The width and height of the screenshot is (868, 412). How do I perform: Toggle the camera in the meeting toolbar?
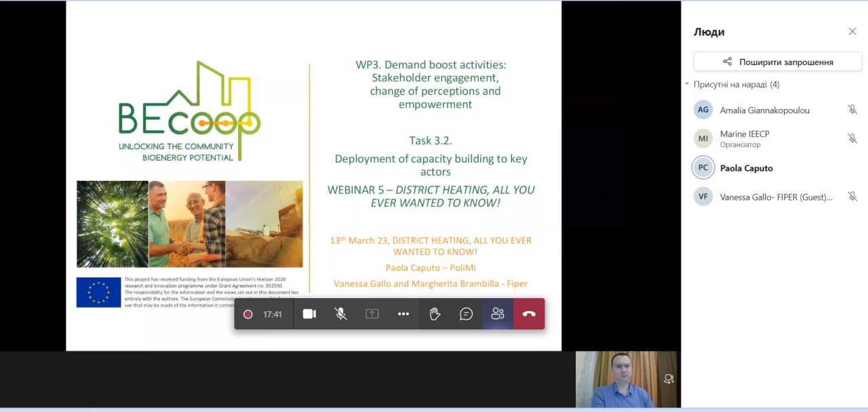coord(309,314)
